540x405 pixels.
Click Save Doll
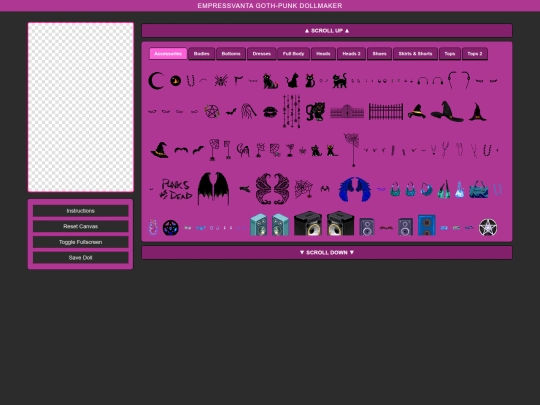81,258
